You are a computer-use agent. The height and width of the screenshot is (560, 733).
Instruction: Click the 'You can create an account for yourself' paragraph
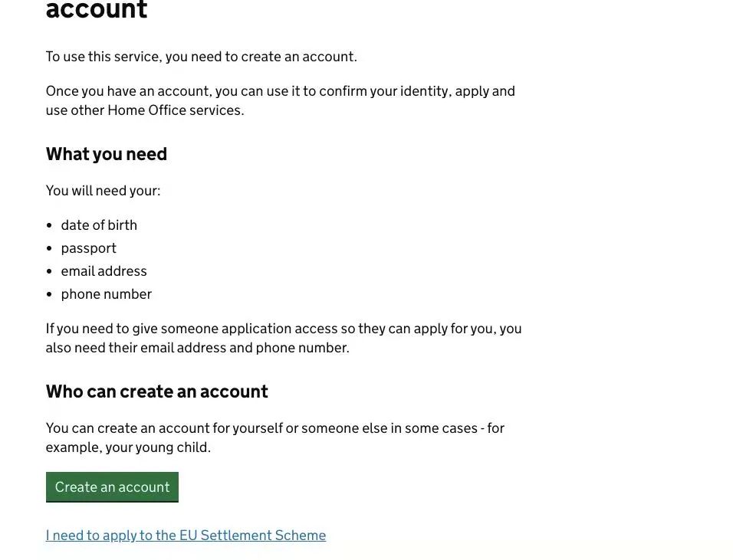pyautogui.click(x=274, y=437)
